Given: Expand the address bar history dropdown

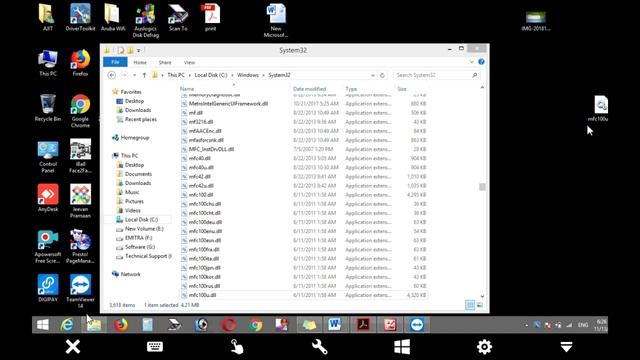Looking at the screenshot, I should coord(373,75).
